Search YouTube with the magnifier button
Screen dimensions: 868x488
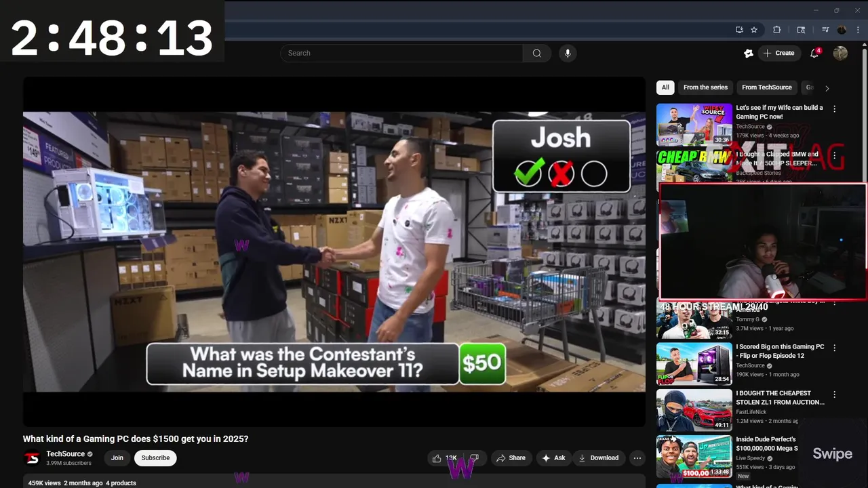(537, 53)
